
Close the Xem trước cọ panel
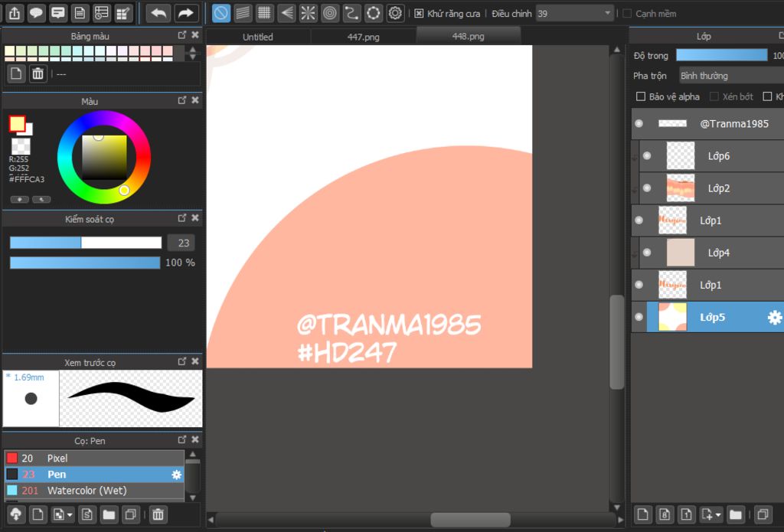[195, 361]
